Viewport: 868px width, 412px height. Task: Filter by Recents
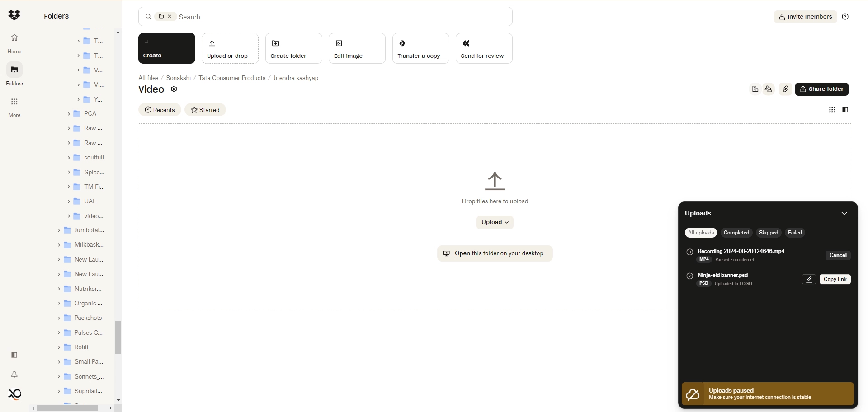coord(160,110)
